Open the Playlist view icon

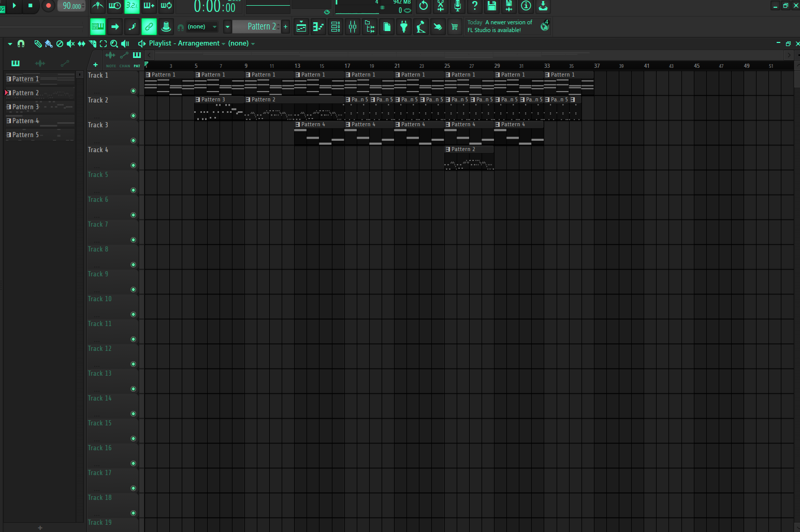coord(301,27)
